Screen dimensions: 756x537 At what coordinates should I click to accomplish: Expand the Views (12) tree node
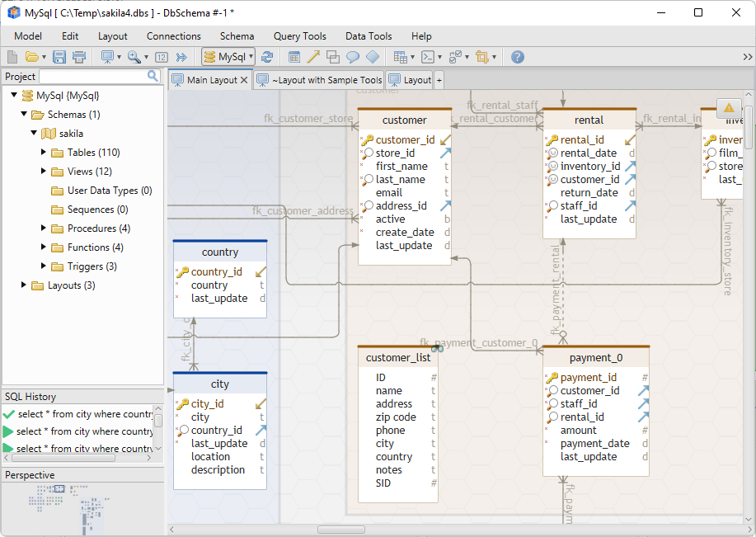click(x=44, y=171)
